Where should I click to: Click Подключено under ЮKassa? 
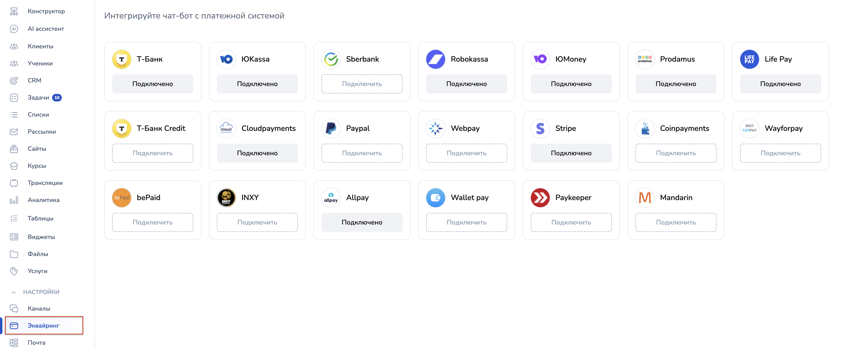point(257,84)
